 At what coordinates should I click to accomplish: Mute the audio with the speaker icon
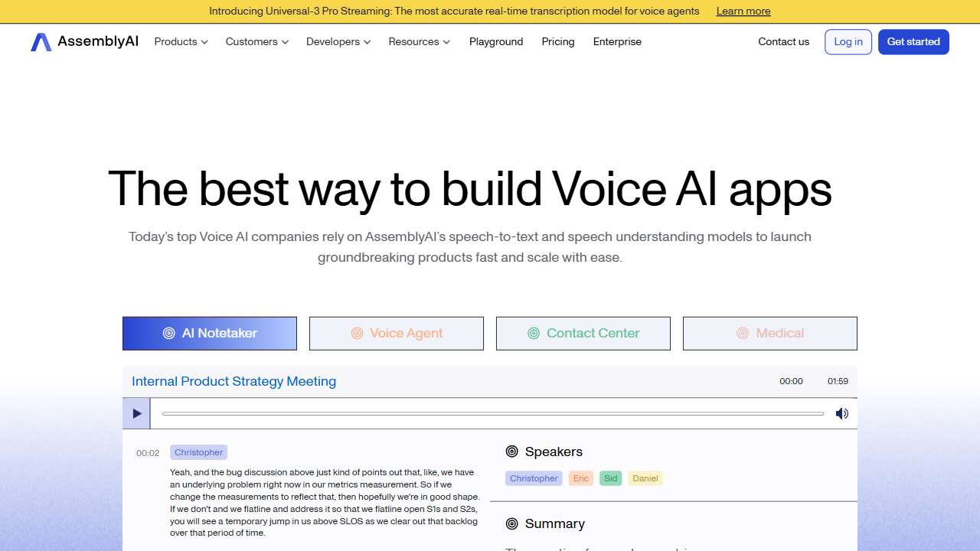841,414
